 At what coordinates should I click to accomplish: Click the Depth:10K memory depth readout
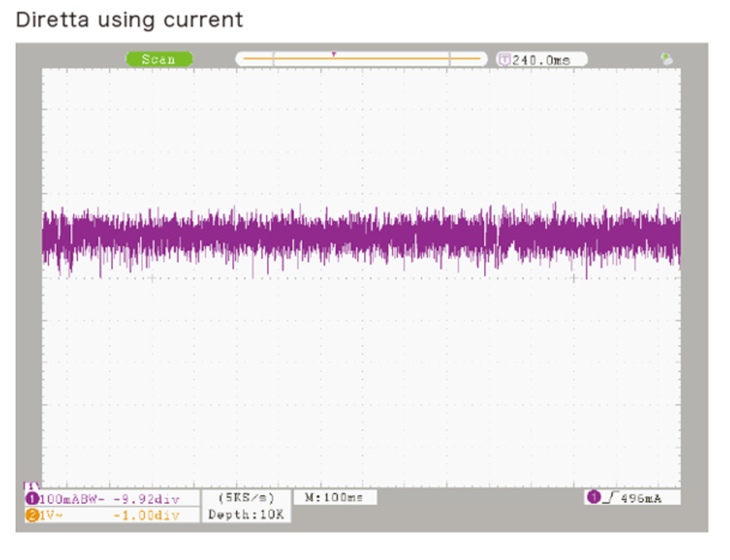pos(246,514)
